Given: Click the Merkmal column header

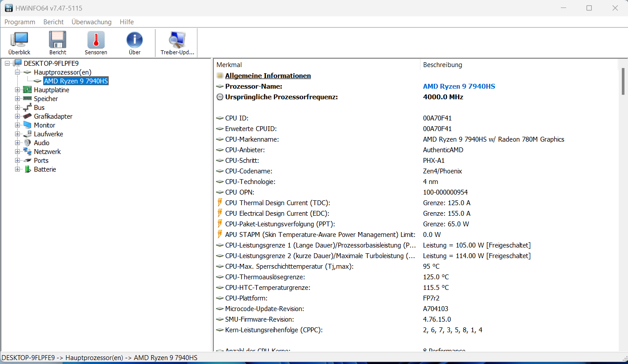Looking at the screenshot, I should (317, 64).
